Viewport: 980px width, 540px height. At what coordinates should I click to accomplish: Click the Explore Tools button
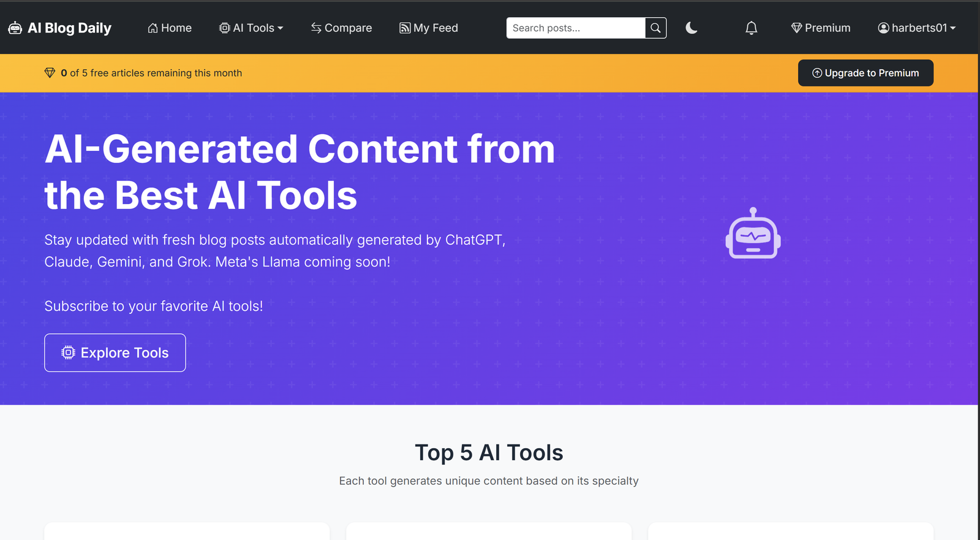coord(115,352)
